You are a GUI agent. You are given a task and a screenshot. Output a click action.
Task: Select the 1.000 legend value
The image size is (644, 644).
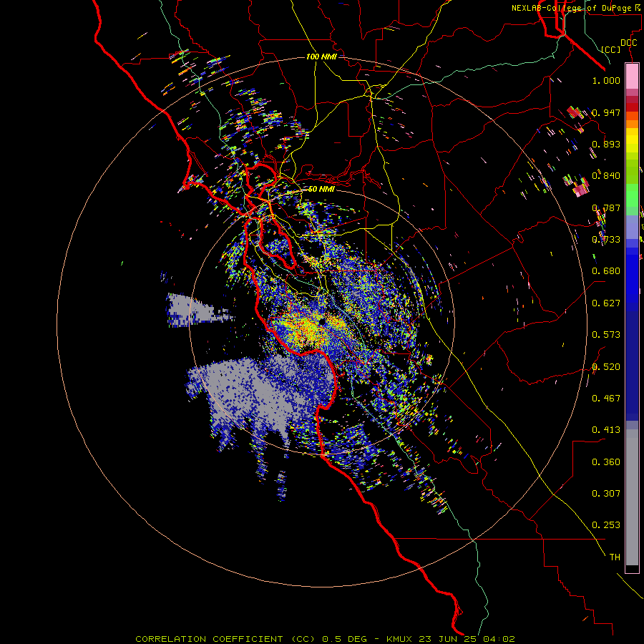[x=606, y=81]
